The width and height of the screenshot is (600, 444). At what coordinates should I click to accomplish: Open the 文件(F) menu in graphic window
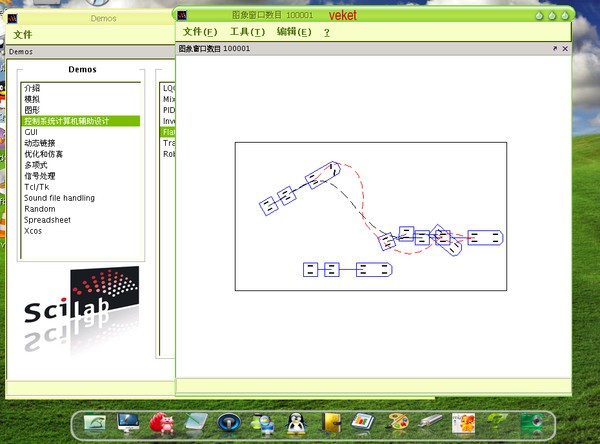(200, 32)
